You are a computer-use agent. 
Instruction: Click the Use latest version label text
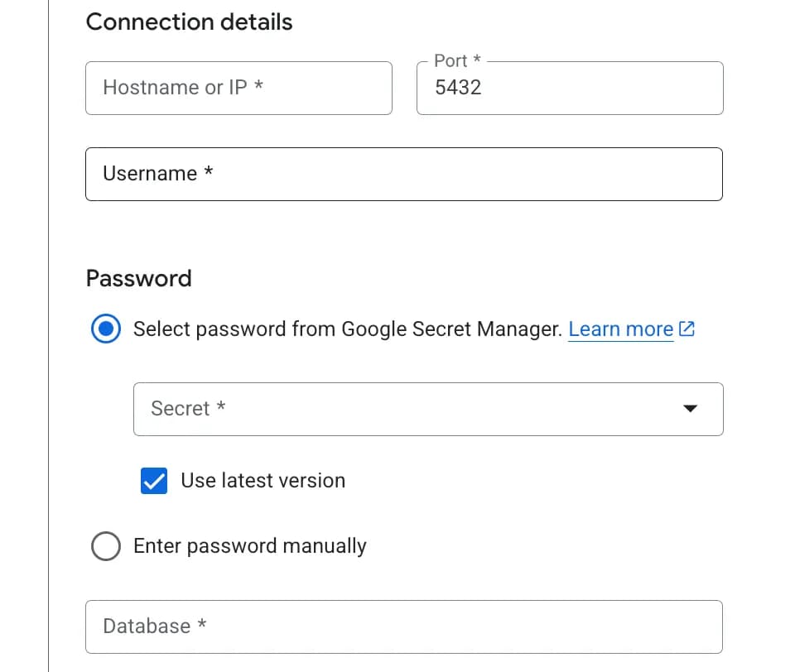263,481
